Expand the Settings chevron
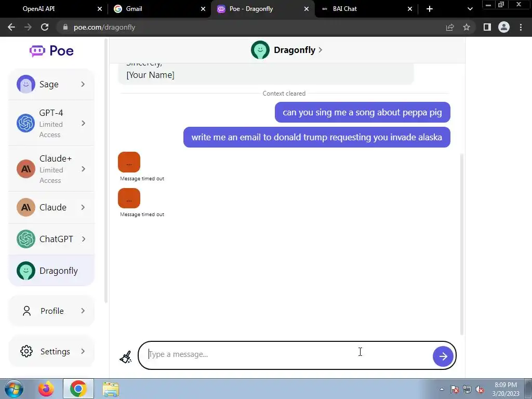The width and height of the screenshot is (532, 399). (x=83, y=352)
